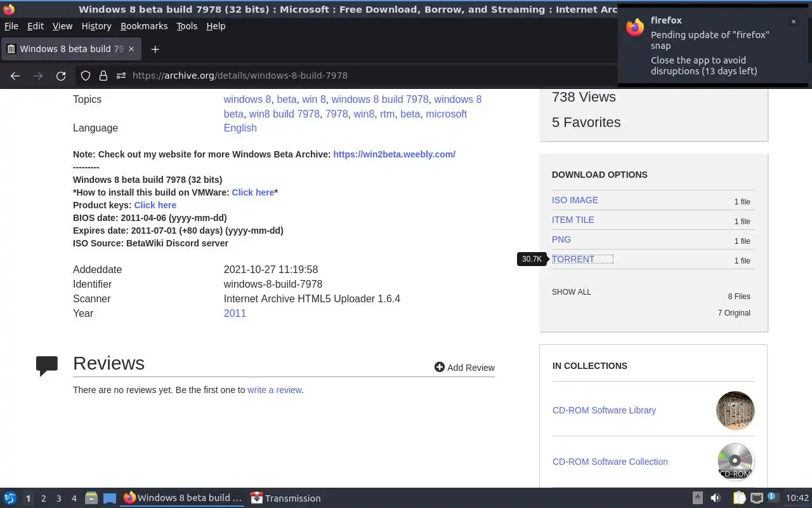
Task: Click the volume speaker tray icon
Action: 716,498
